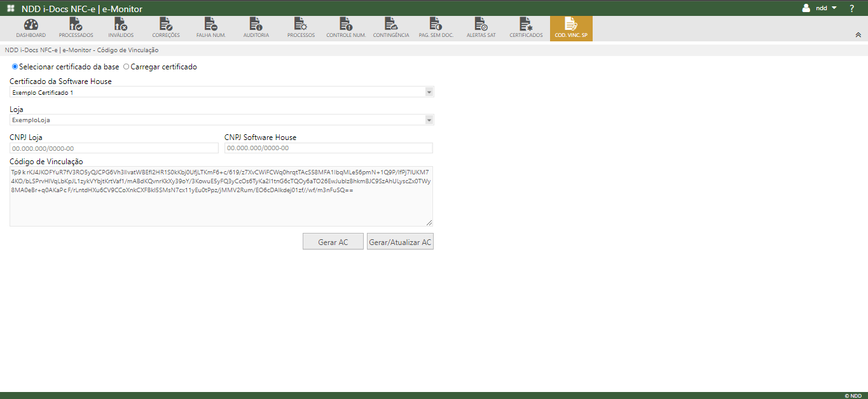868x399 pixels.
Task: Open the Correções section
Action: click(166, 29)
